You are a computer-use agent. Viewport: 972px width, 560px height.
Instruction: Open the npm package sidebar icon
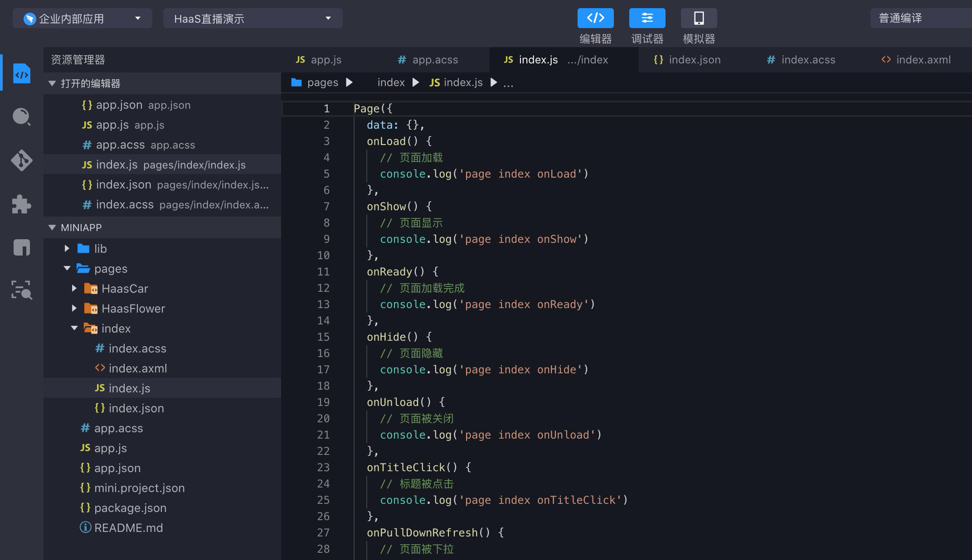(21, 247)
